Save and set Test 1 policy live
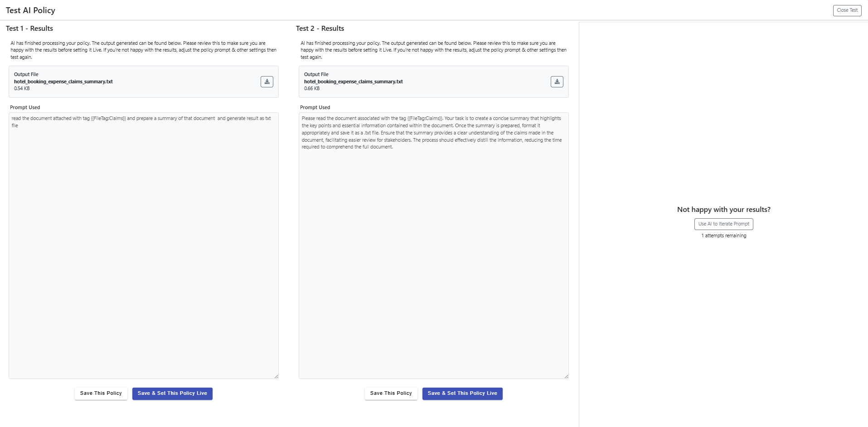The image size is (868, 427). click(x=172, y=393)
